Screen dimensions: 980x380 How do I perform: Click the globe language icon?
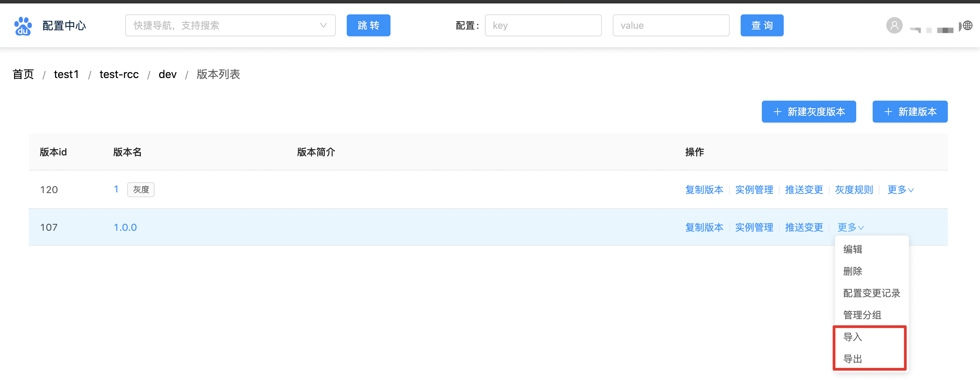pos(968,26)
